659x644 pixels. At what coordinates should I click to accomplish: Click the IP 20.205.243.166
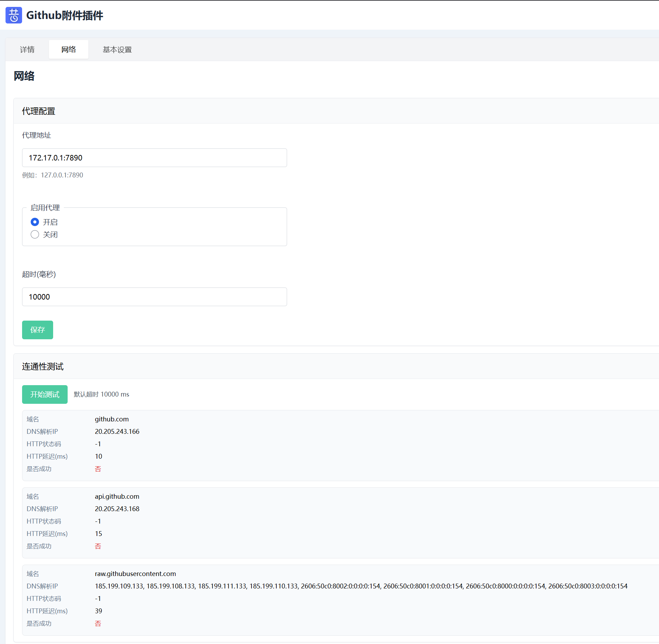point(117,432)
